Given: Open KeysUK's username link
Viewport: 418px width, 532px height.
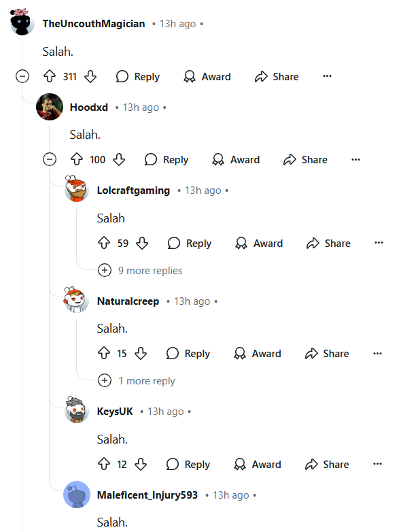Looking at the screenshot, I should (x=115, y=411).
